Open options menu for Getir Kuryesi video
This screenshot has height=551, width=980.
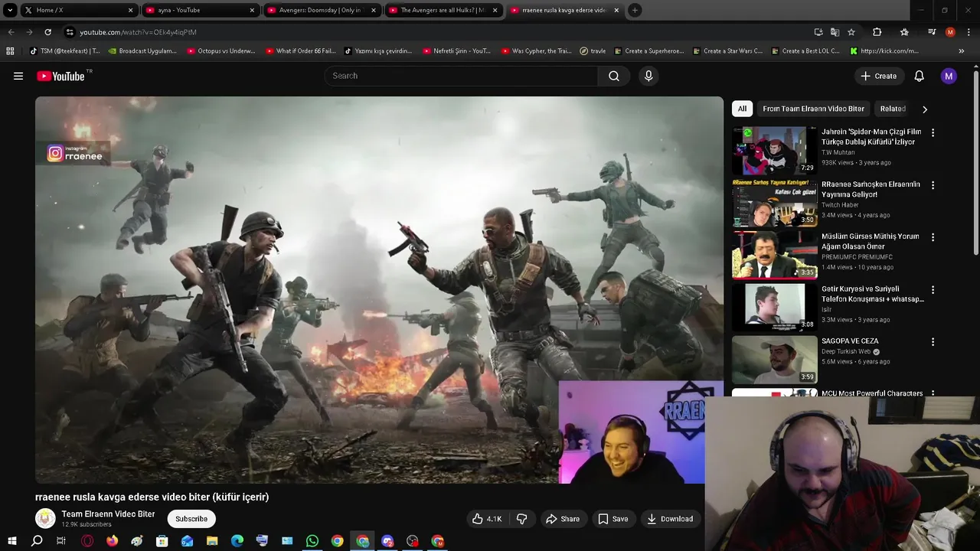(933, 290)
